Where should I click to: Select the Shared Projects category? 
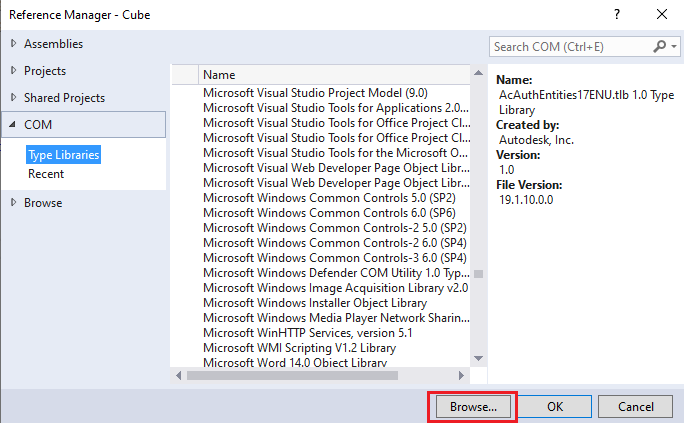click(64, 98)
